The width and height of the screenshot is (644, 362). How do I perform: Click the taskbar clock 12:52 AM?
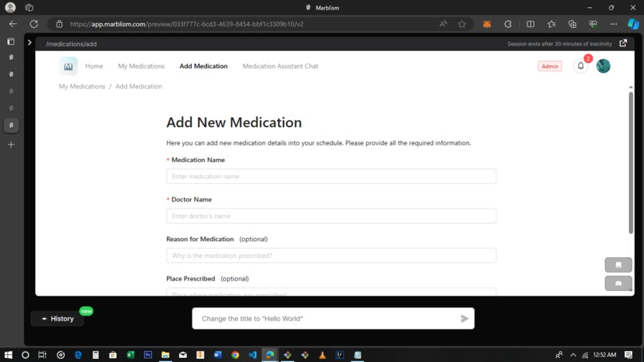[605, 355]
